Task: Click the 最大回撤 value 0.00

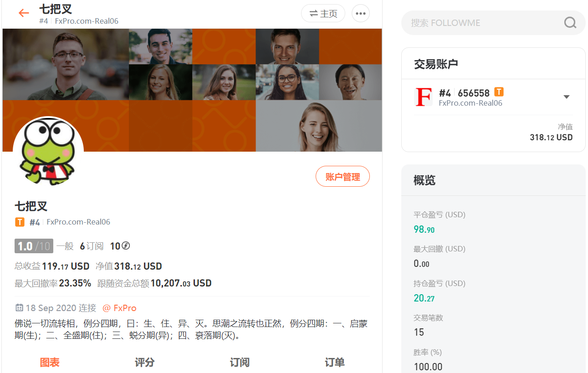Action: click(421, 264)
